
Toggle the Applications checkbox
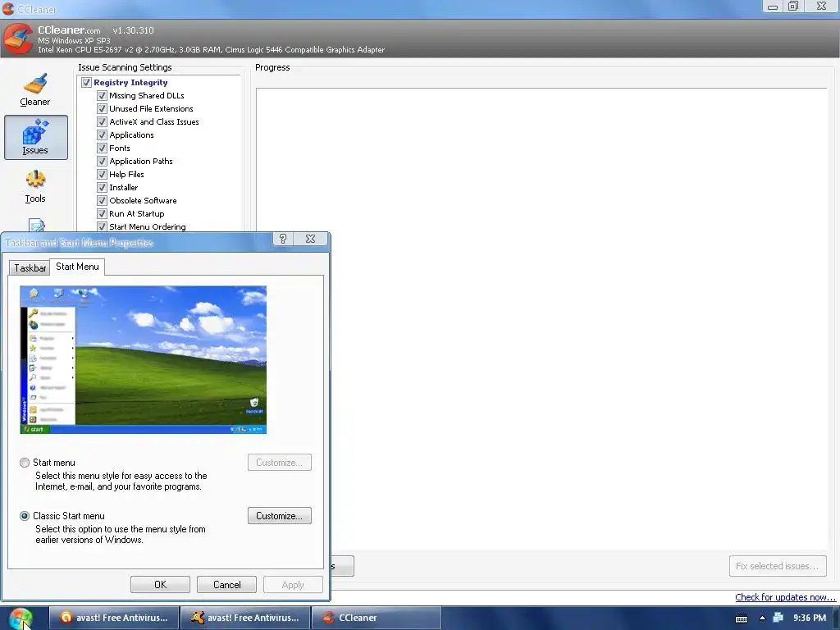click(x=102, y=135)
